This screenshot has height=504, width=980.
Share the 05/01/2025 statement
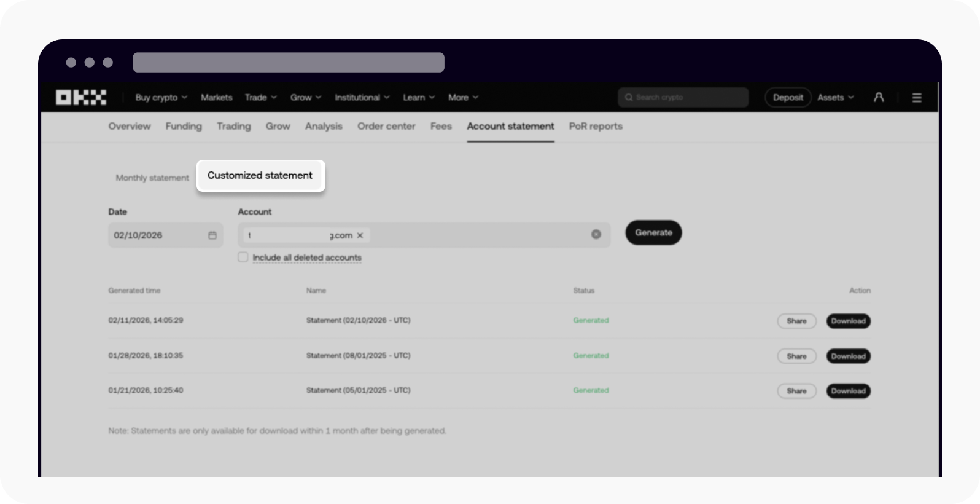(x=796, y=391)
